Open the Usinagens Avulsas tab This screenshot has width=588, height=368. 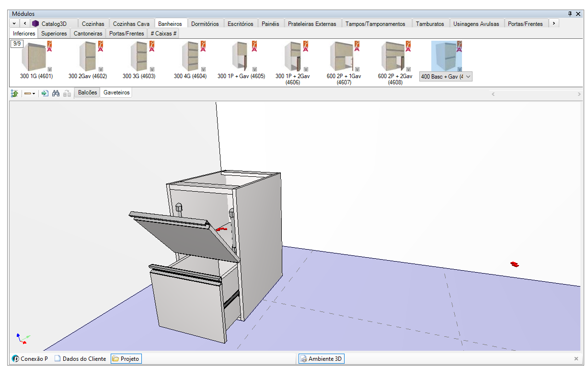[x=477, y=23]
